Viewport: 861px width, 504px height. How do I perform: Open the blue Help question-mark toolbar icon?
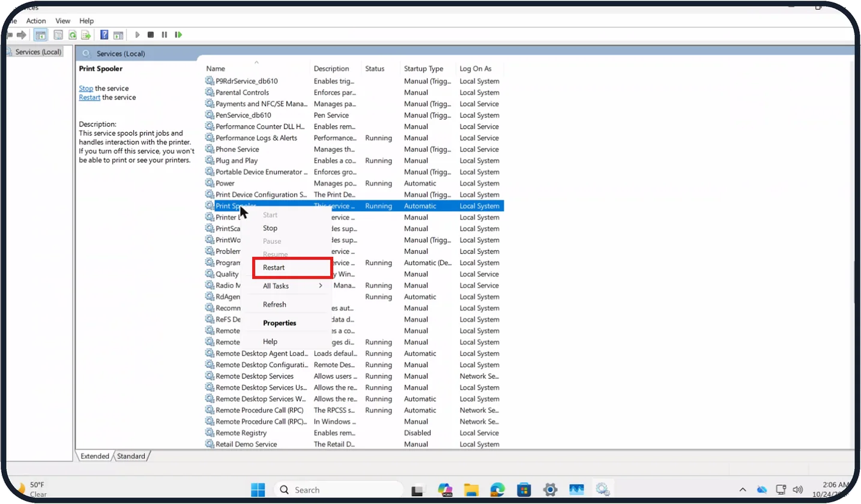point(104,35)
